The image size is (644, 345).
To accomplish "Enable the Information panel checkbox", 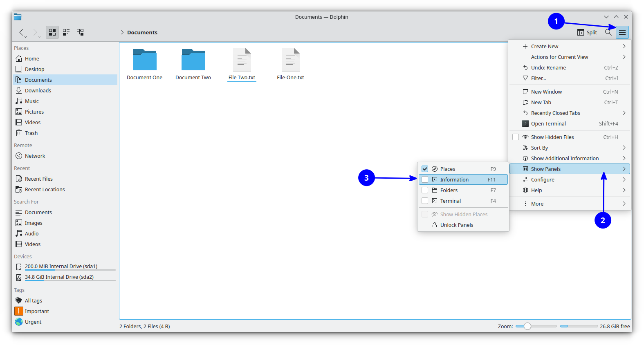I will [425, 179].
